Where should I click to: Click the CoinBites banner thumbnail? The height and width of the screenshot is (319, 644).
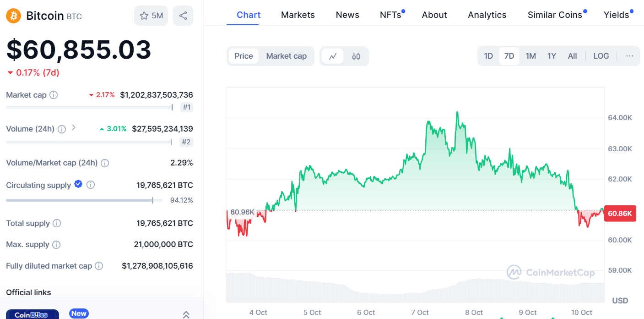32,314
